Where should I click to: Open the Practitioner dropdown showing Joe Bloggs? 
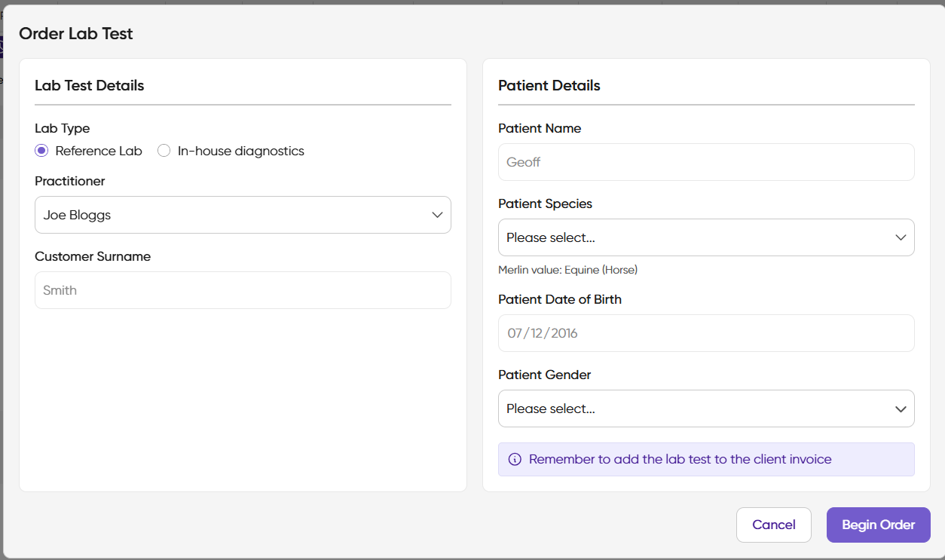[243, 215]
